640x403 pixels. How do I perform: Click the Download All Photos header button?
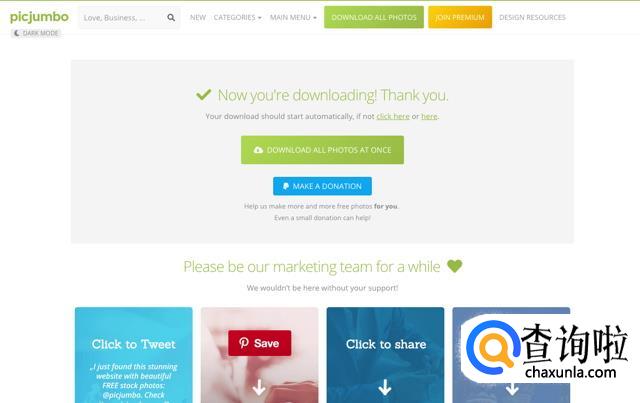click(374, 17)
